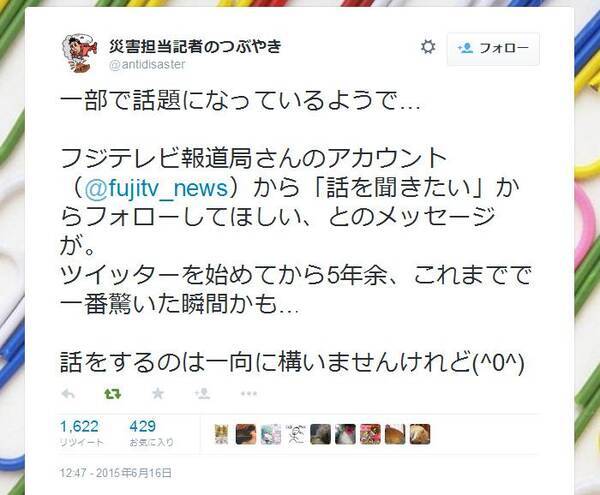This screenshot has height=495, width=600.
Task: Click the author's profile avatar image
Action: click(x=80, y=52)
